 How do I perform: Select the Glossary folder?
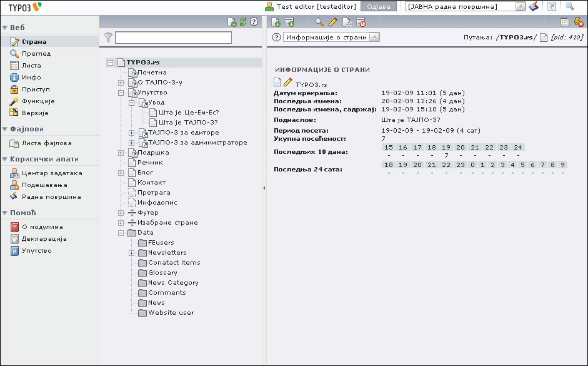coord(162,273)
